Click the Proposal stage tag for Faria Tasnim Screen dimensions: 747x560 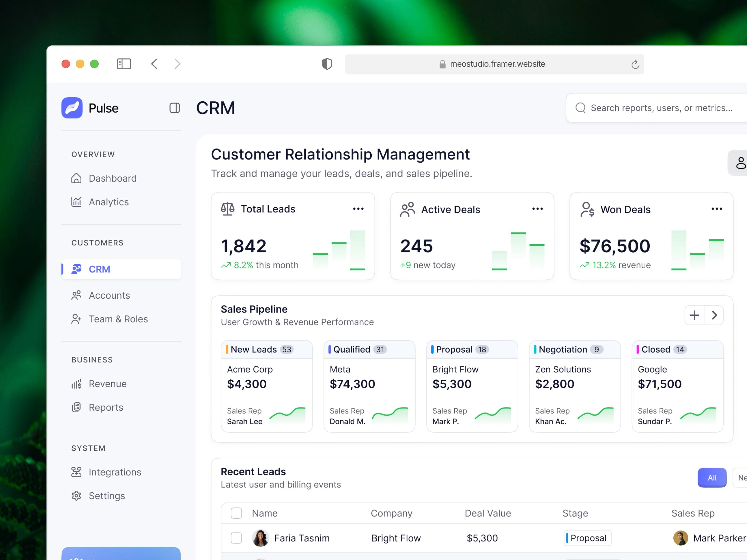click(x=587, y=538)
